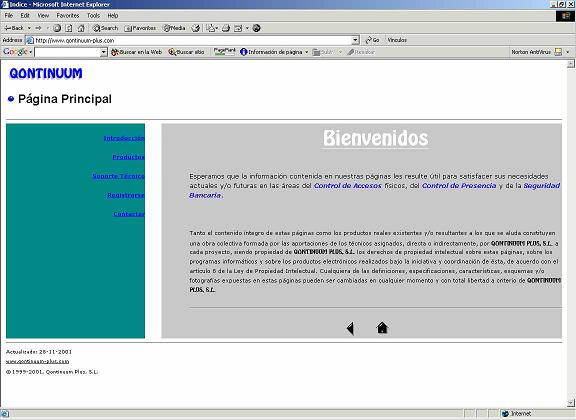576x420 pixels.
Task: Click the Contactar link
Action: point(129,214)
